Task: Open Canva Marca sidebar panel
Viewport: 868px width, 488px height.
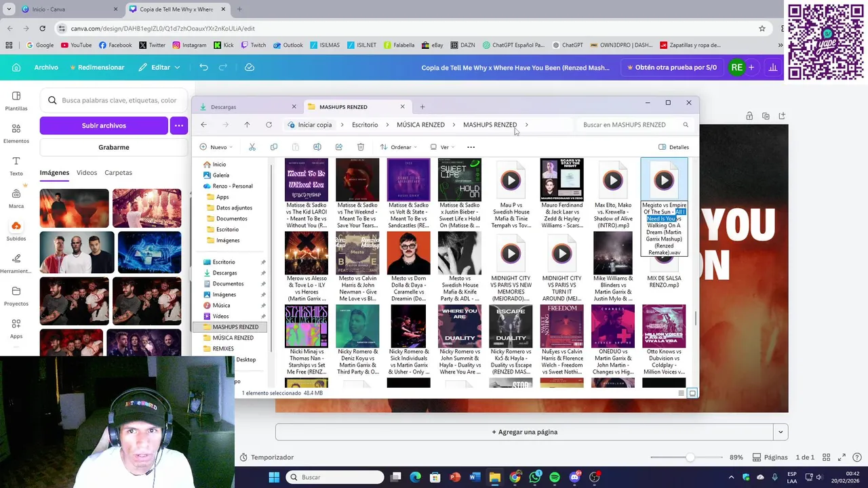Action: pos(16,199)
